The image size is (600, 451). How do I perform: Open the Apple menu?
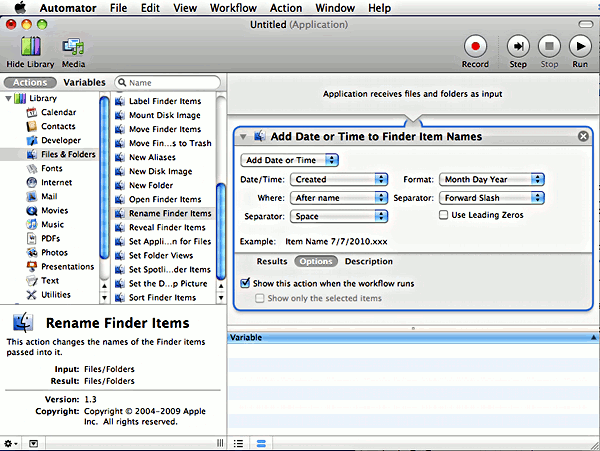click(21, 8)
